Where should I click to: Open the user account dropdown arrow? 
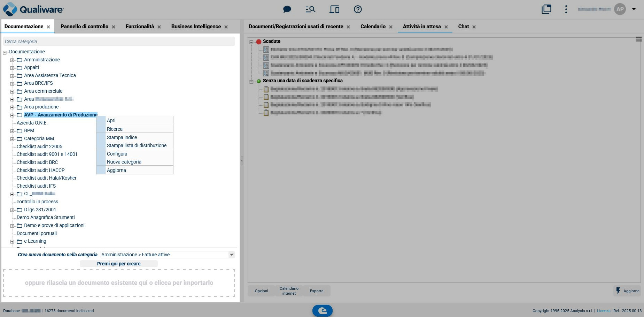point(634,9)
